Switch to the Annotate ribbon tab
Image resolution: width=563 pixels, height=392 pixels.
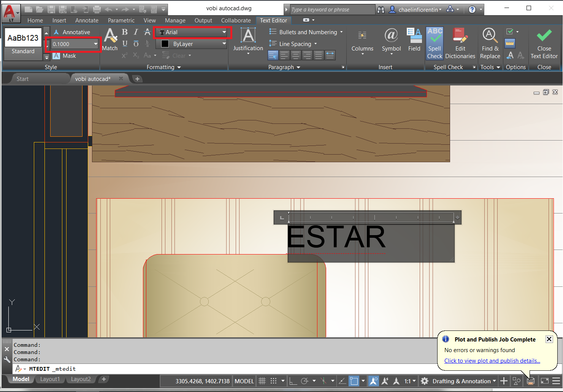pos(87,21)
